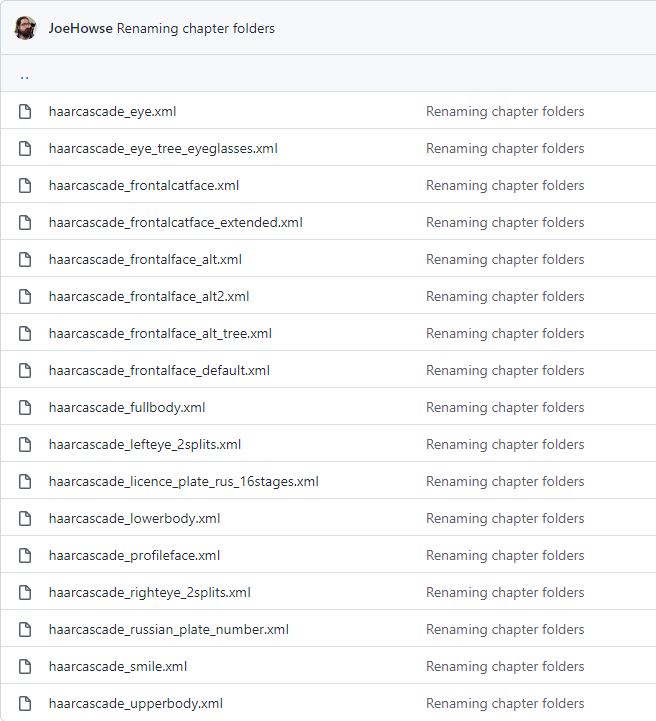The image size is (656, 721).
Task: Open commit message in haarcascade_smile.xml row
Action: (505, 667)
